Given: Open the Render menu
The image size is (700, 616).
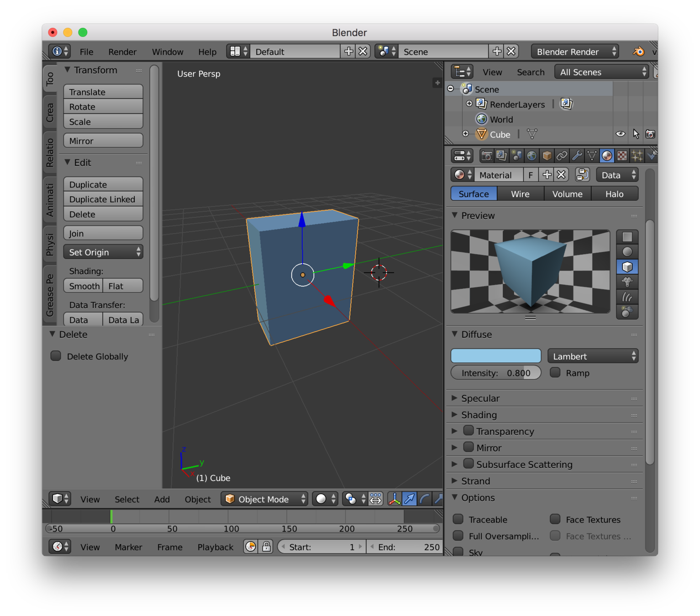Looking at the screenshot, I should tap(122, 52).
